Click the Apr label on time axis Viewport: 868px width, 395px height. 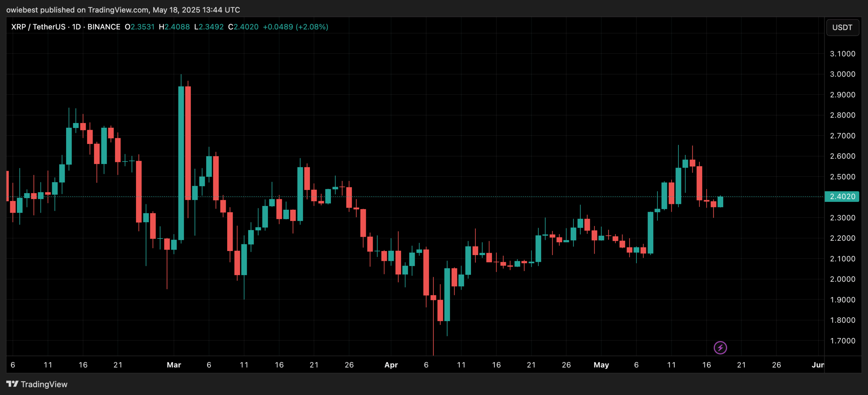[391, 365]
